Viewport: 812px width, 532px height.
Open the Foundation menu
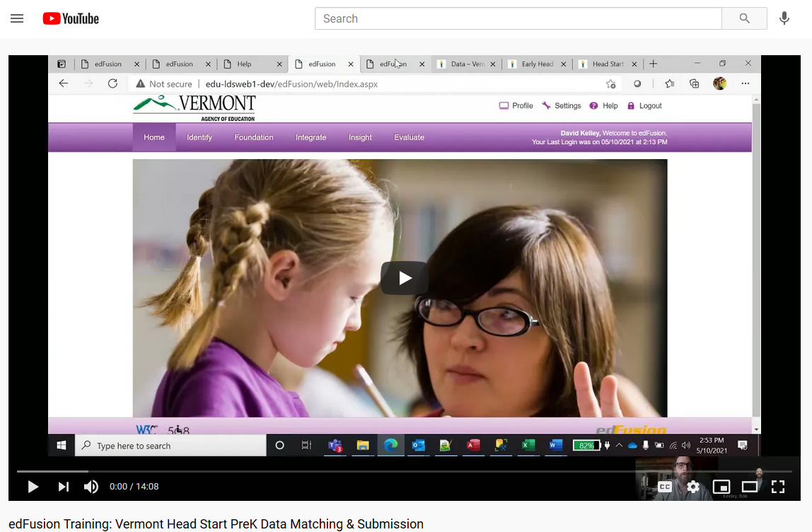[x=254, y=137]
